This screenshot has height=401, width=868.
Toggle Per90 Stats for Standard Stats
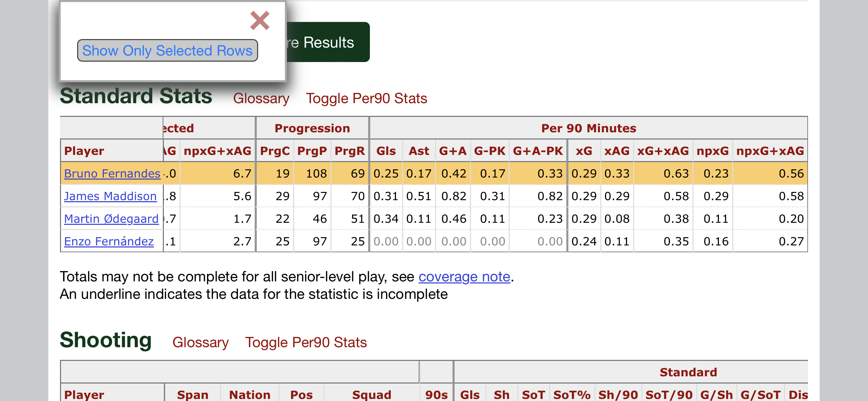366,98
